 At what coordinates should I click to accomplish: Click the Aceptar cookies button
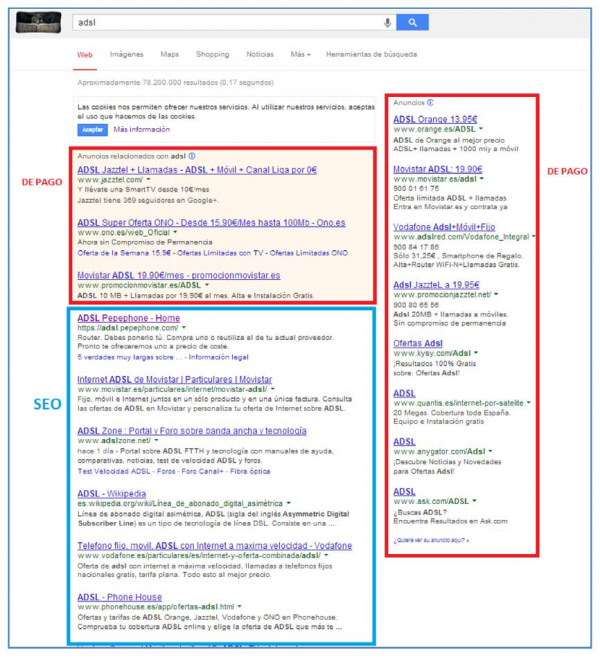92,130
